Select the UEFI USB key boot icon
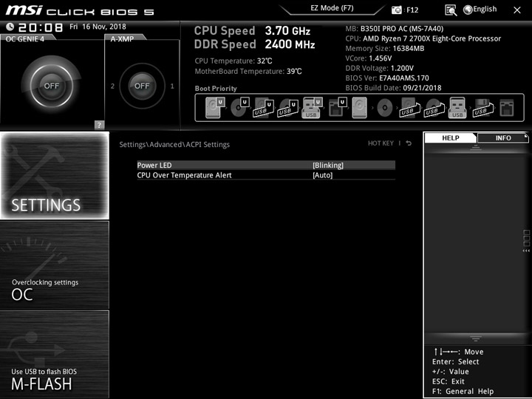This screenshot has width=532, height=399. coord(312,107)
